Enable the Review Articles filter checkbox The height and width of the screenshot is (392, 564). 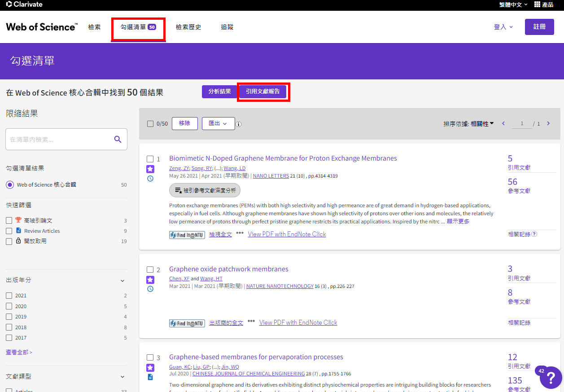[x=9, y=231]
